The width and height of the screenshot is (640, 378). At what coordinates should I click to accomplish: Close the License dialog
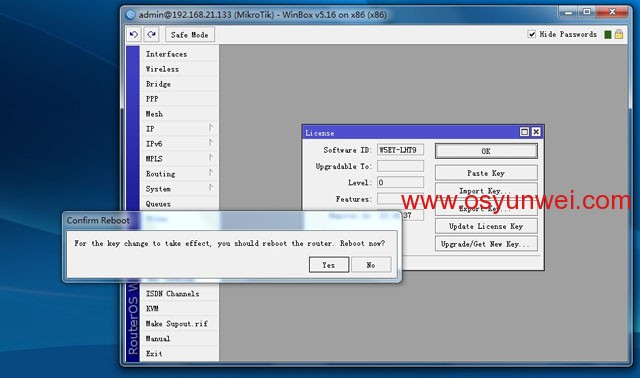point(536,132)
